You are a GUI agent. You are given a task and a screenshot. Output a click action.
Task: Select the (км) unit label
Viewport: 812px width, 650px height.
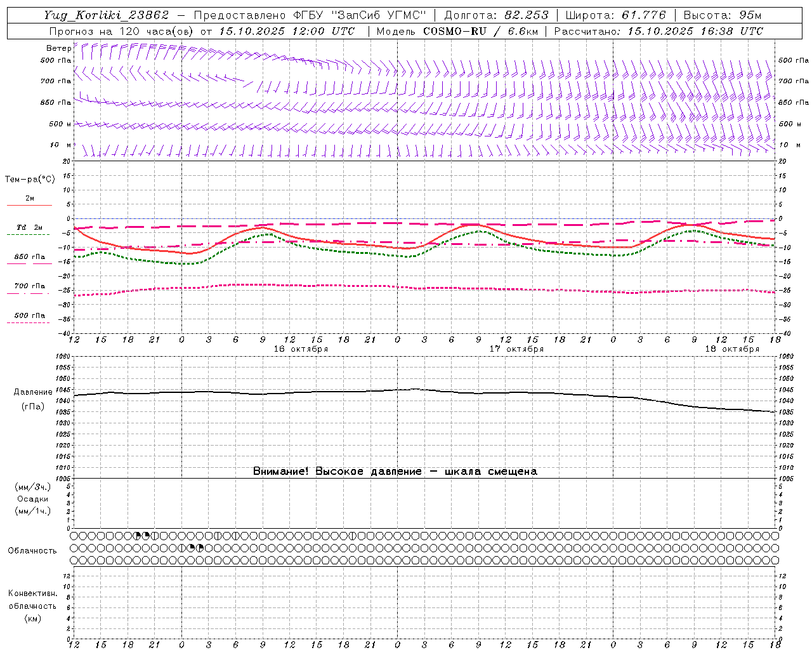pos(32,618)
